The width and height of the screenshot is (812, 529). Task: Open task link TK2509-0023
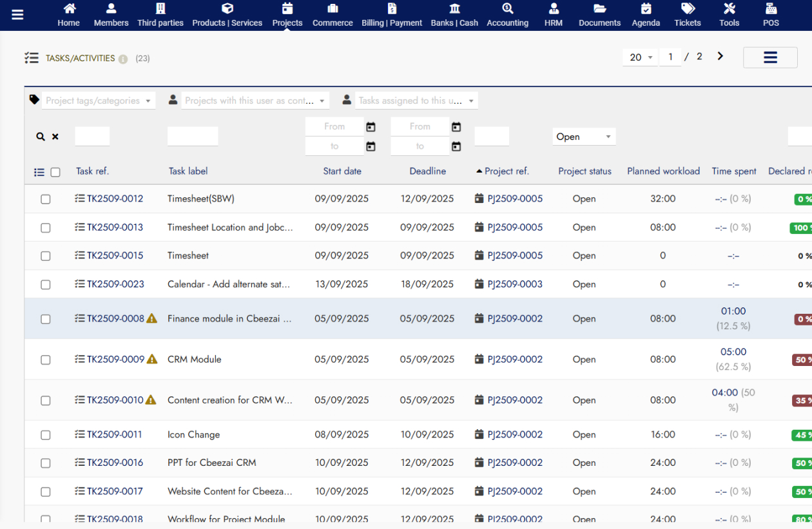tap(115, 284)
